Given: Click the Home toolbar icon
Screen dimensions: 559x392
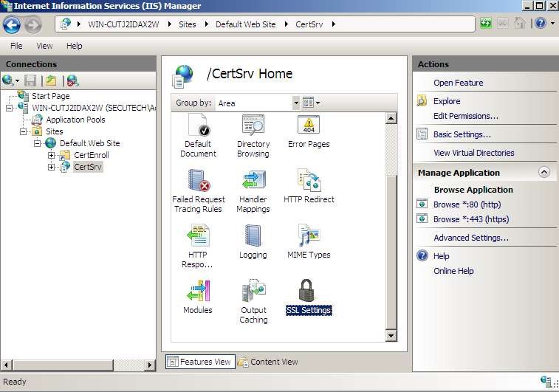Looking at the screenshot, I should point(520,24).
